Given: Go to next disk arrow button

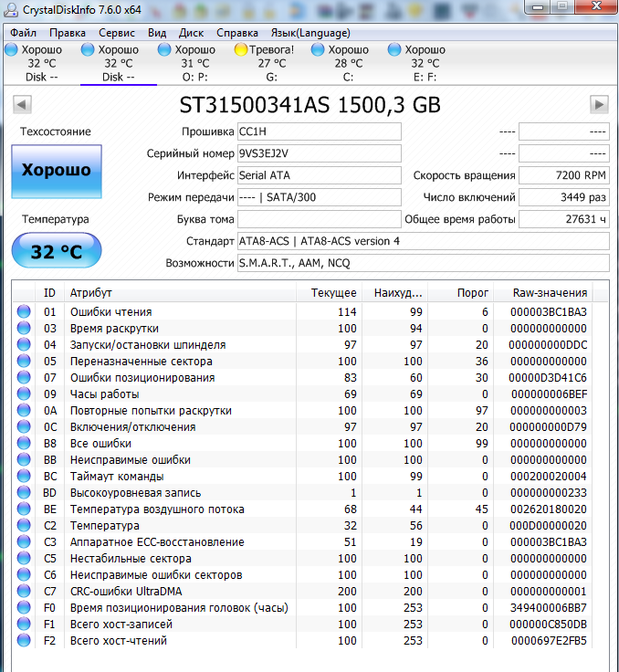Looking at the screenshot, I should click(x=599, y=105).
